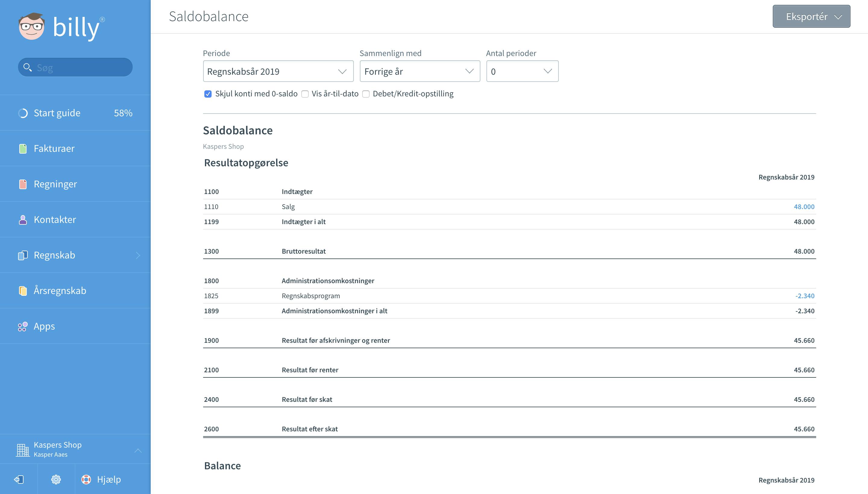The width and height of the screenshot is (868, 494).
Task: Expand the Kaspers Shop organization chevron
Action: [138, 451]
